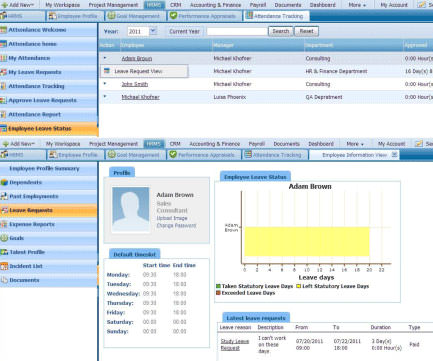Select Leave Request View from context menu

(144, 71)
